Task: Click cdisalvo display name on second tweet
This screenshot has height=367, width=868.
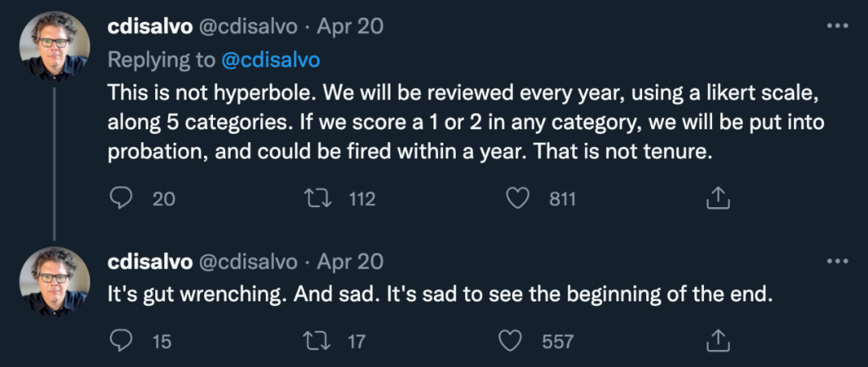Action: pos(149,262)
